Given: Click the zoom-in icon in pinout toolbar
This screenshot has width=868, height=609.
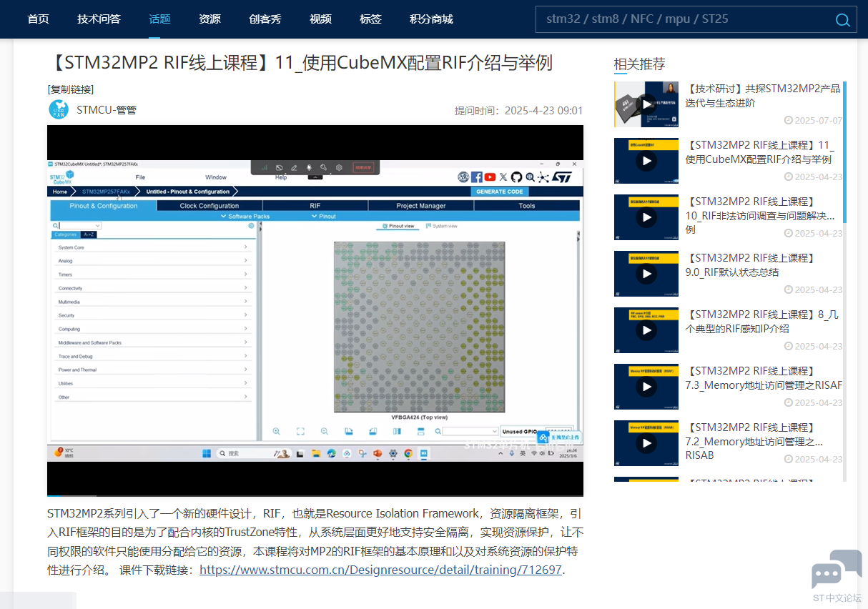Looking at the screenshot, I should 276,431.
